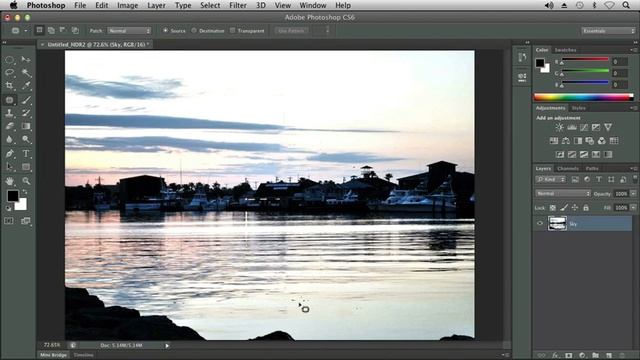Select the Dodge tool

26,139
